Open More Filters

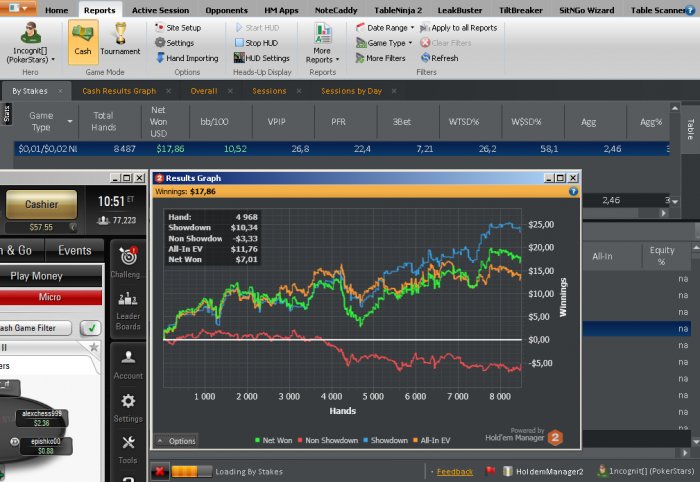380,58
